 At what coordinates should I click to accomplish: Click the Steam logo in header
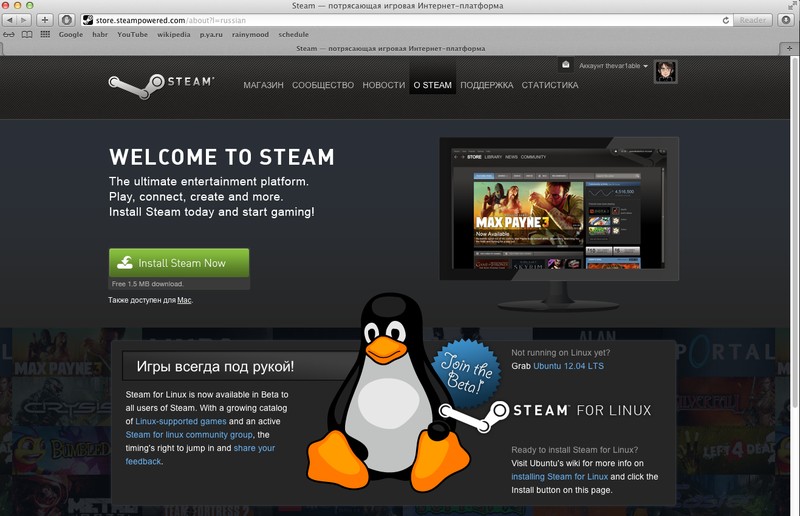coord(161,85)
